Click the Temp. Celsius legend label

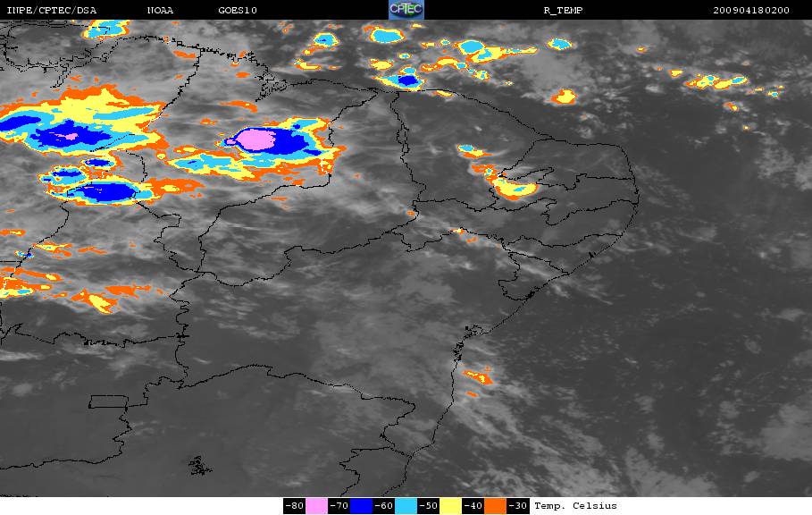tap(575, 506)
